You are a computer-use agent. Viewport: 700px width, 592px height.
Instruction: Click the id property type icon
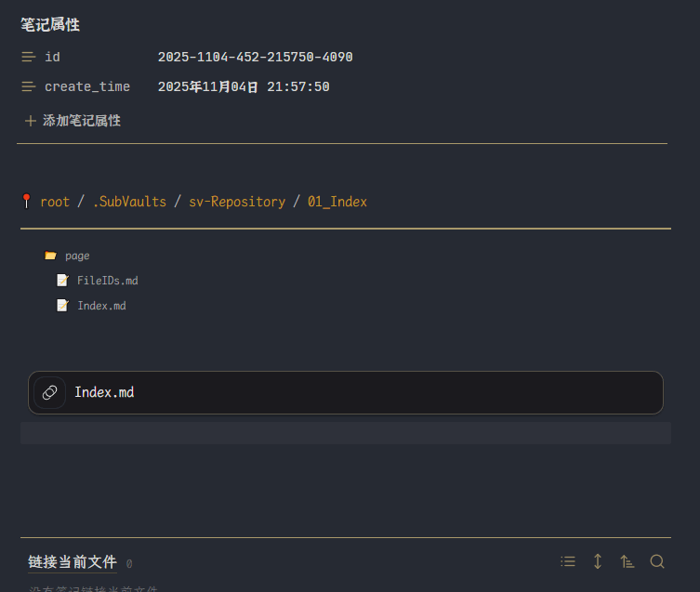pos(29,58)
